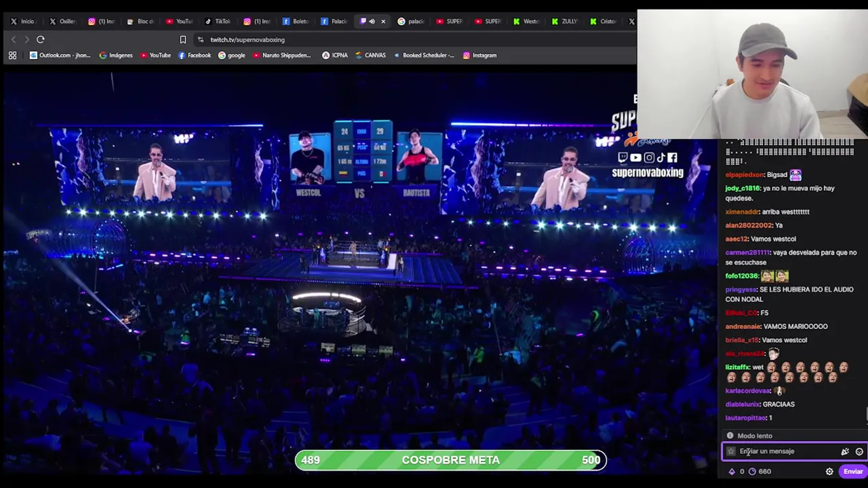
Task: Switch to the TikTok tab
Action: click(218, 21)
